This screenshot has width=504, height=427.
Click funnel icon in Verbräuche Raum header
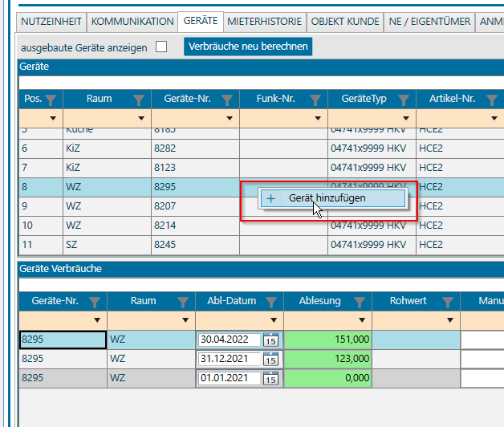pyautogui.click(x=183, y=303)
